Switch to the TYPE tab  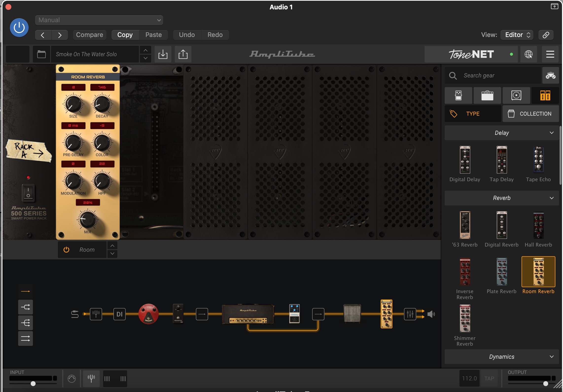[473, 114]
